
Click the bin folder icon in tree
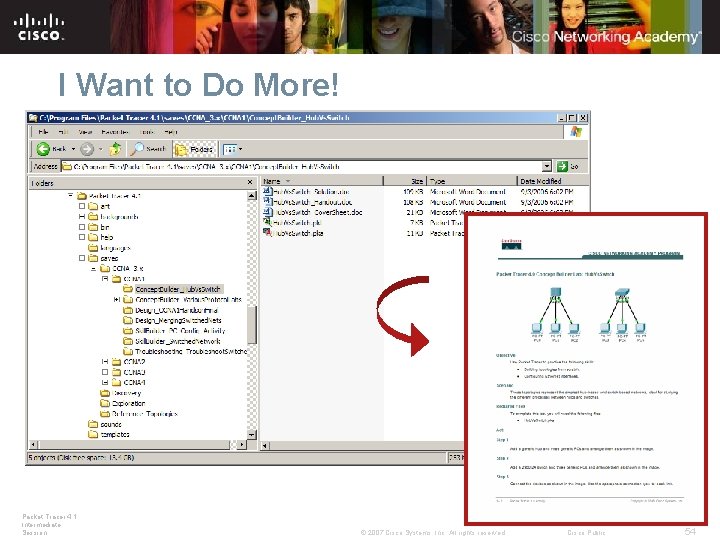coord(93,227)
